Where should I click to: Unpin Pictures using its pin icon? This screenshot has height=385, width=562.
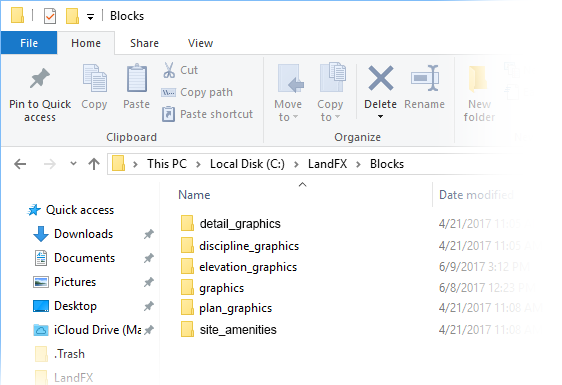click(149, 282)
